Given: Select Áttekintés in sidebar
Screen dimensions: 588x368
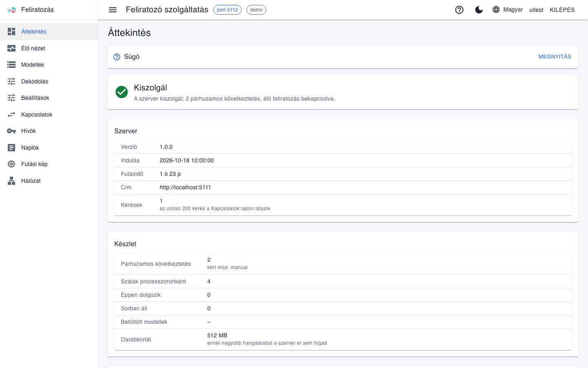Looking at the screenshot, I should click(49, 31).
